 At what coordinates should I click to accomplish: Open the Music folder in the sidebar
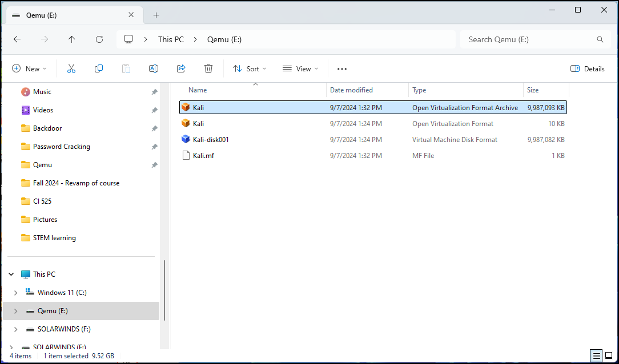pyautogui.click(x=42, y=91)
